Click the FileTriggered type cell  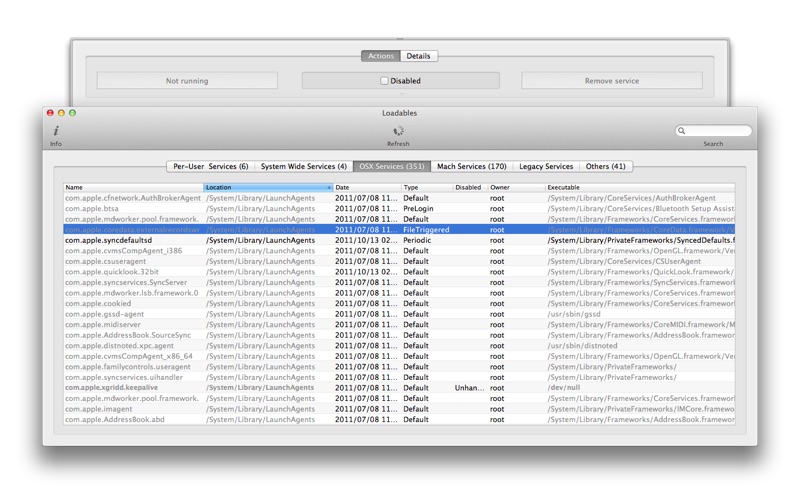(427, 230)
